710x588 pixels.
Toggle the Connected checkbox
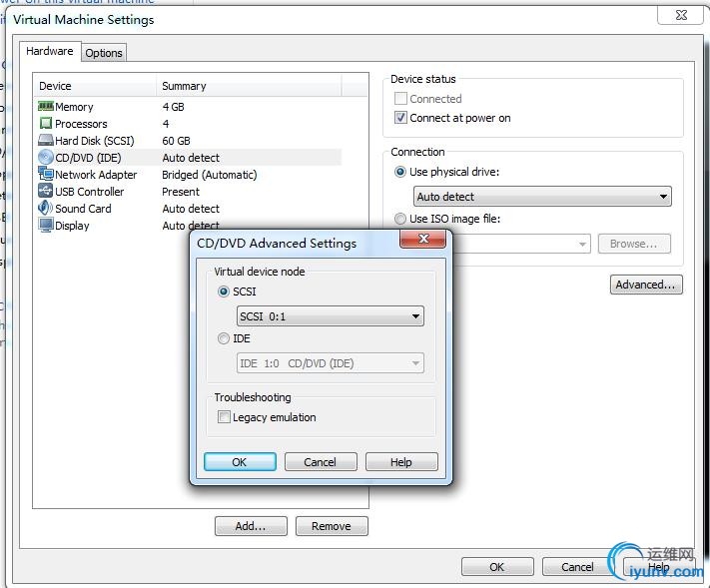[400, 98]
